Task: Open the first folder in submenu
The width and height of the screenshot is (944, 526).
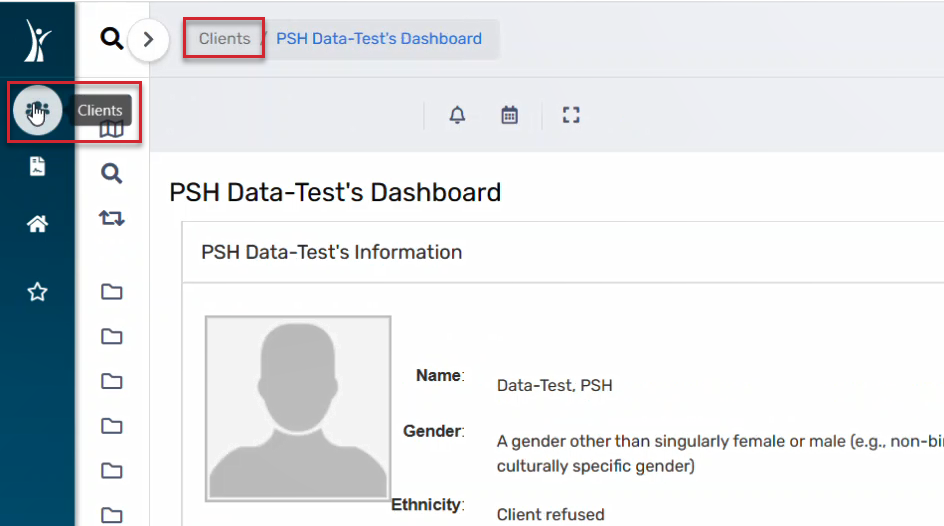Action: [111, 292]
